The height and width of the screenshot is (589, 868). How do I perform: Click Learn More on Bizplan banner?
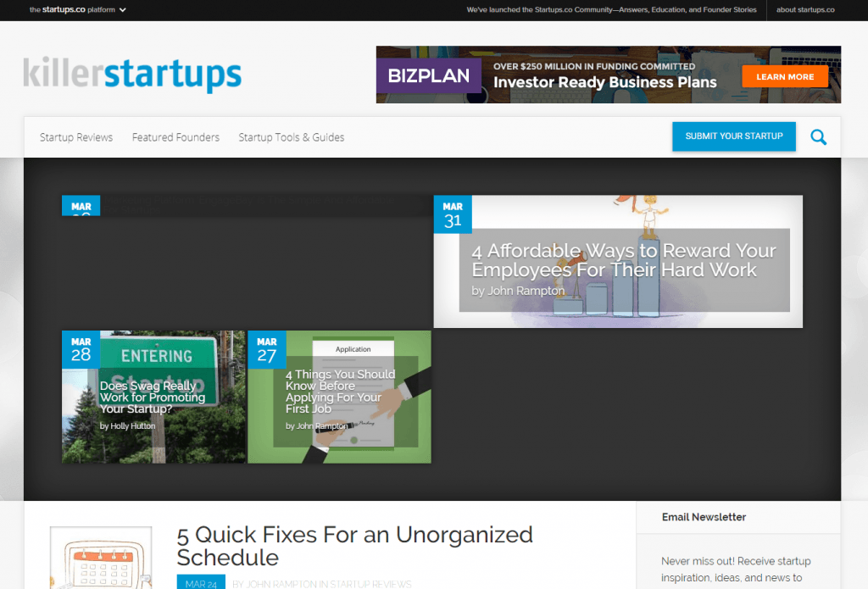(x=784, y=76)
